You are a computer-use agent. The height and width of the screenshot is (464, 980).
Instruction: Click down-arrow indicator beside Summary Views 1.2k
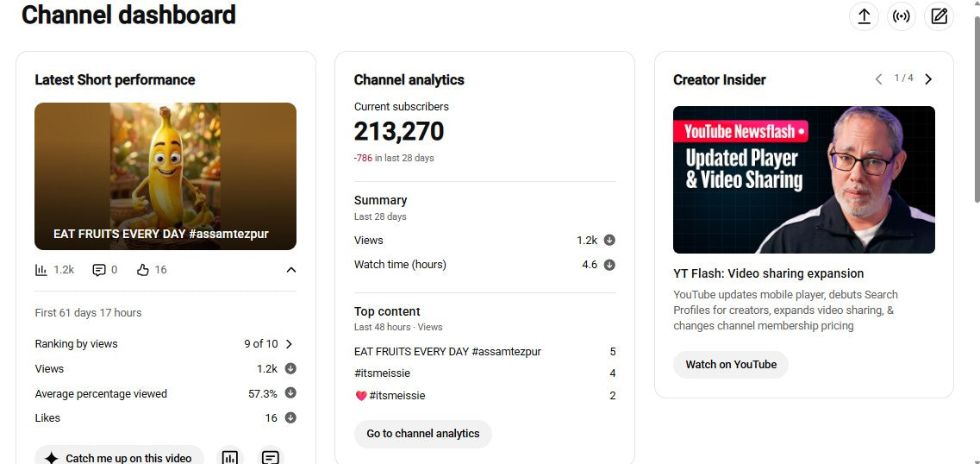click(610, 240)
